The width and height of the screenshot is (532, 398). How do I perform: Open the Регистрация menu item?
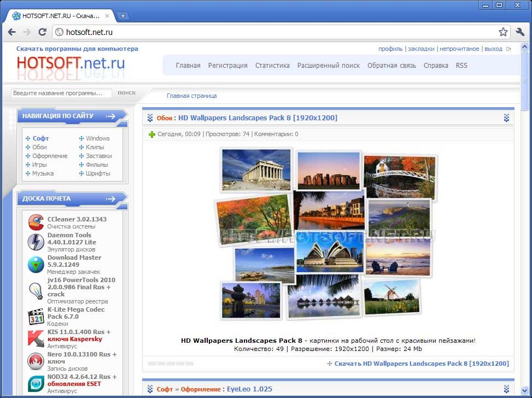[227, 66]
